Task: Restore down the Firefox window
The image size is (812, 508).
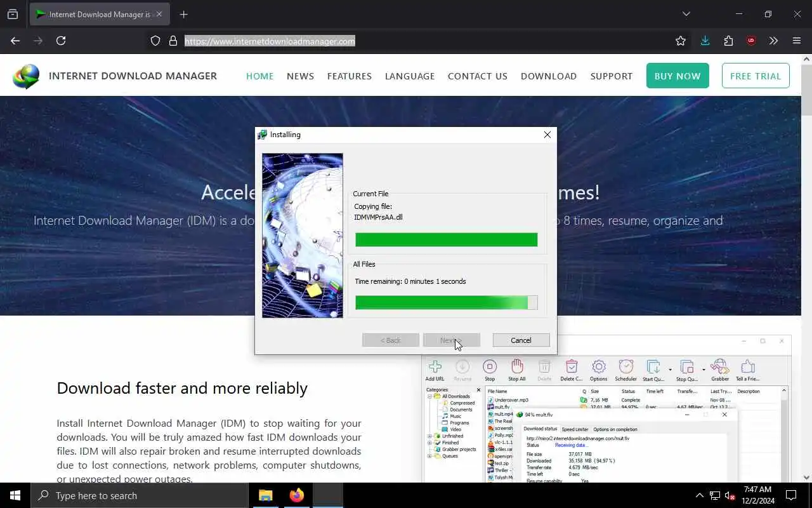Action: (x=768, y=14)
